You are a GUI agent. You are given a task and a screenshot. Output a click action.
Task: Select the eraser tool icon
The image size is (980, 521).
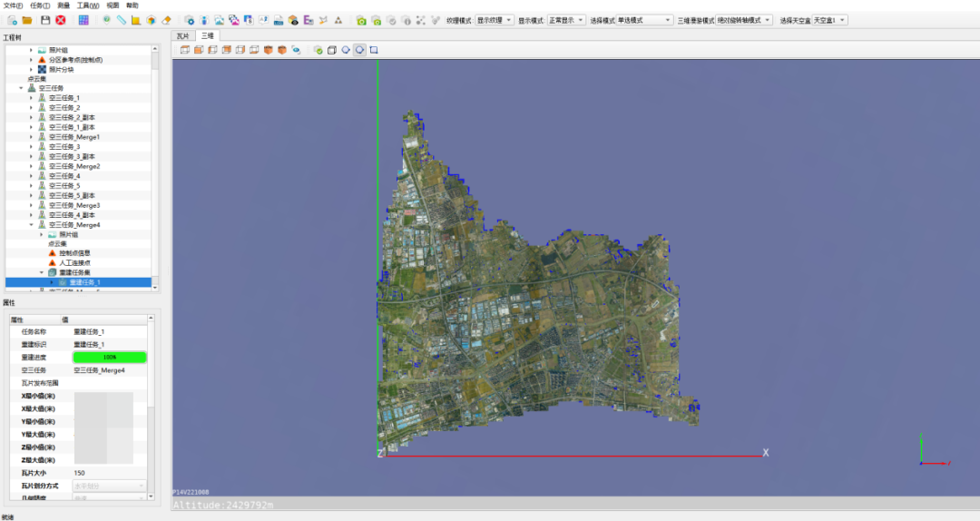click(x=166, y=21)
